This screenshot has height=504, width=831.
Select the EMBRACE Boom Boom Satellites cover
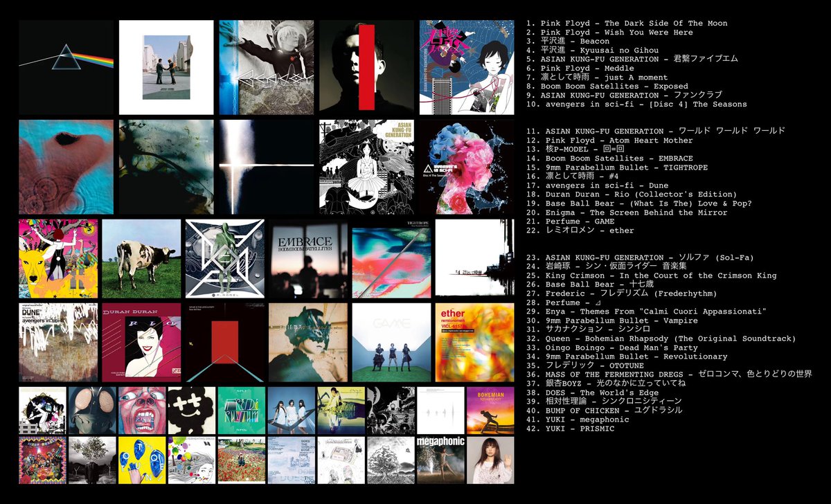click(308, 259)
